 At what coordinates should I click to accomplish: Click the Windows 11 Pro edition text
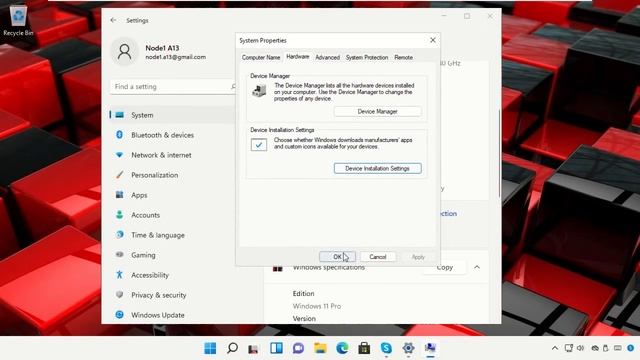pos(317,306)
